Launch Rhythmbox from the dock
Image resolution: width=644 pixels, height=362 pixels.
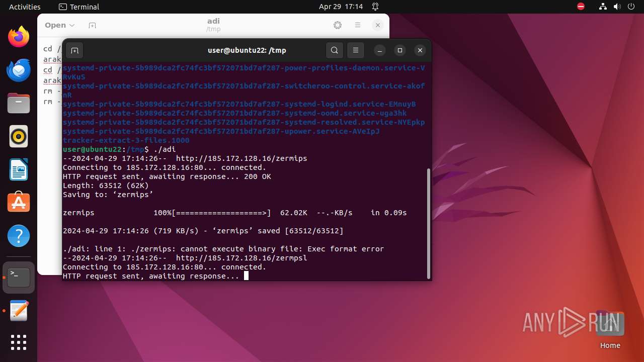19,136
